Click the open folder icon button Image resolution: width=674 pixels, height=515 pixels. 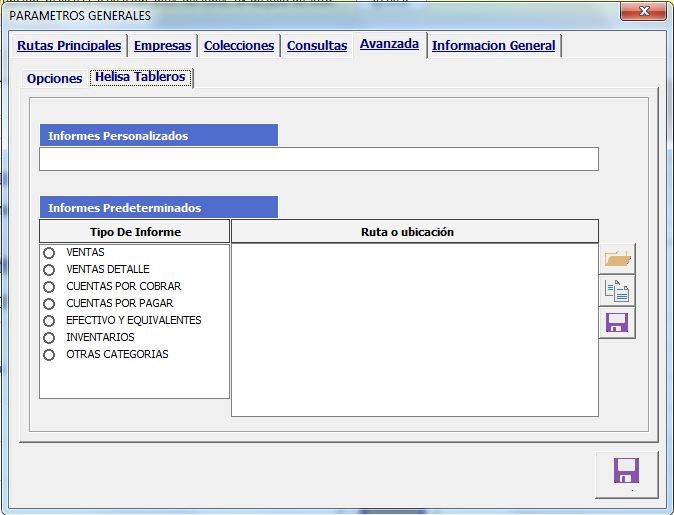617,259
